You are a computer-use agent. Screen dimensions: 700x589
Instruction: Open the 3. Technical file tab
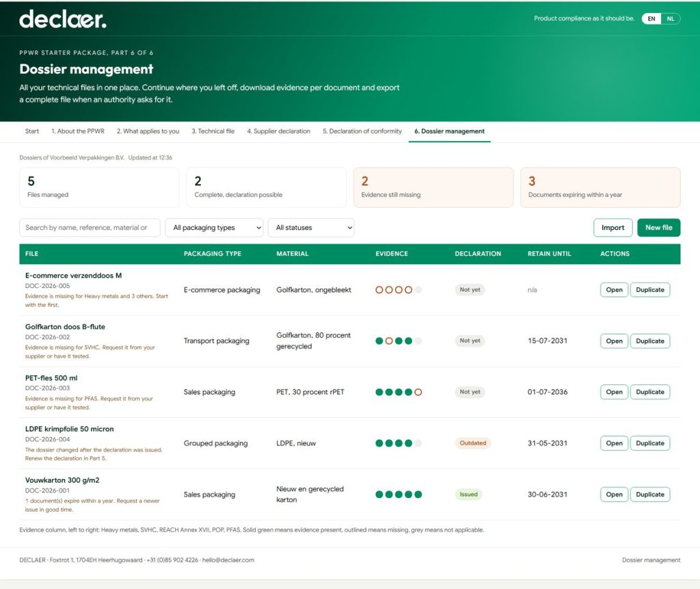[x=213, y=131]
